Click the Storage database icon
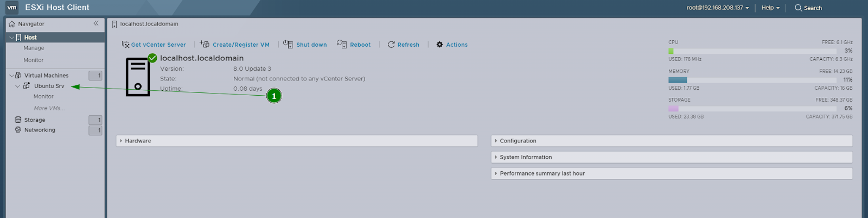 [18, 120]
